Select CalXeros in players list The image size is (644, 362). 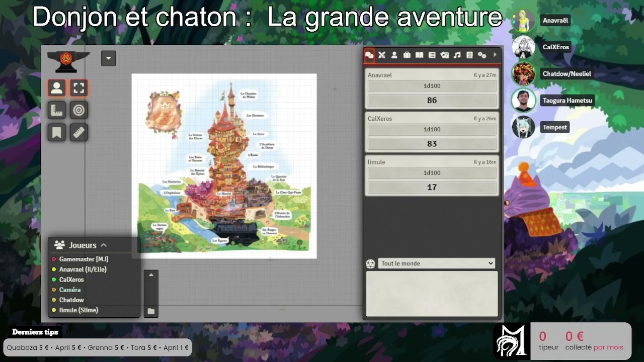[x=71, y=280]
